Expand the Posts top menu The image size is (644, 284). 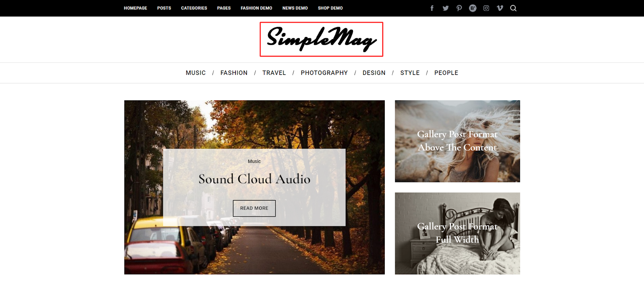tap(164, 8)
